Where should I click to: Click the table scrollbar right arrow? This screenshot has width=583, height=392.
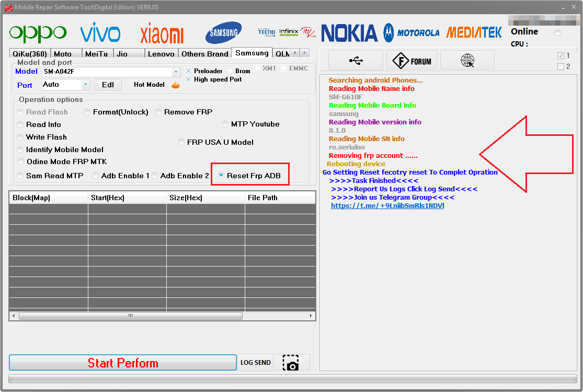click(x=311, y=316)
